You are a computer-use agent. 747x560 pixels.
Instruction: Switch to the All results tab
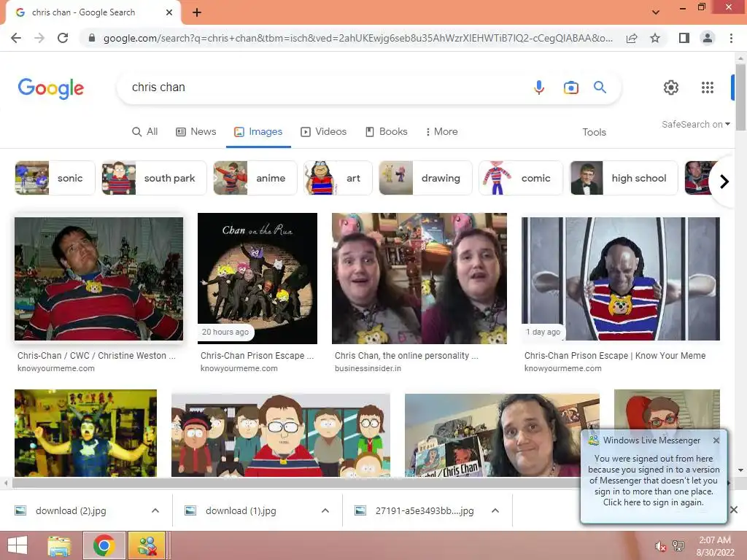point(145,132)
